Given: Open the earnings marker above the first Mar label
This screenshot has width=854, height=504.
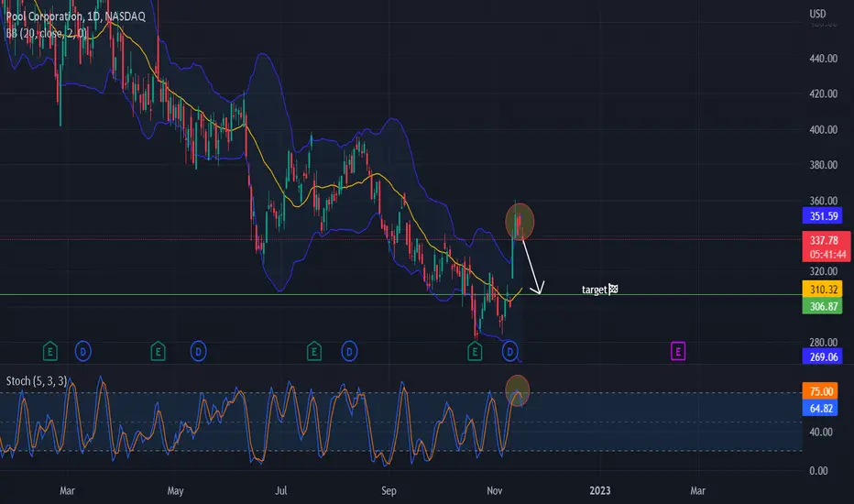Looking at the screenshot, I should (x=50, y=352).
